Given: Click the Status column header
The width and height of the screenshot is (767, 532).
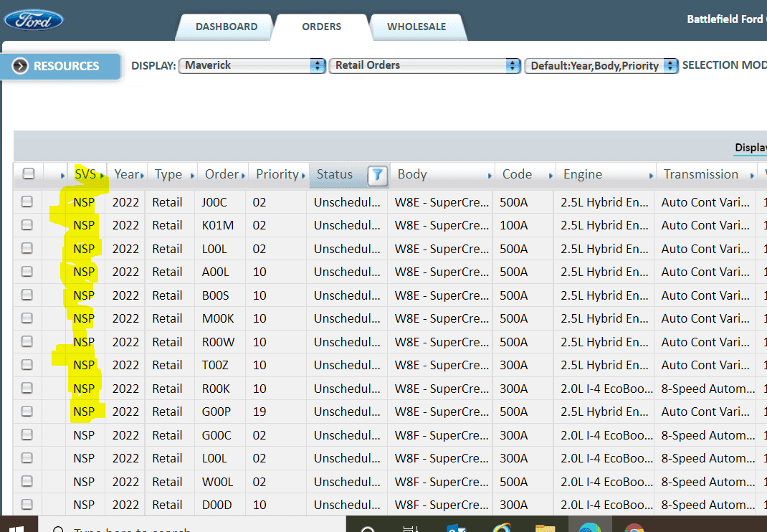Looking at the screenshot, I should (335, 175).
